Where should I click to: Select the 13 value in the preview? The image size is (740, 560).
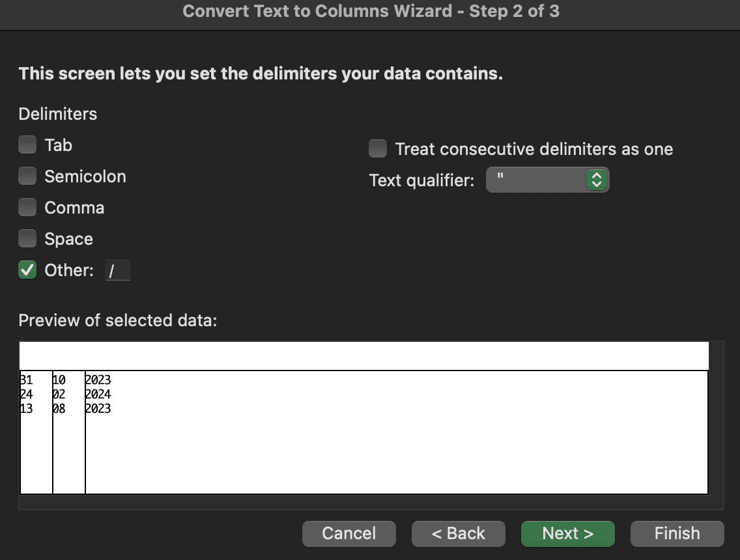coord(27,409)
